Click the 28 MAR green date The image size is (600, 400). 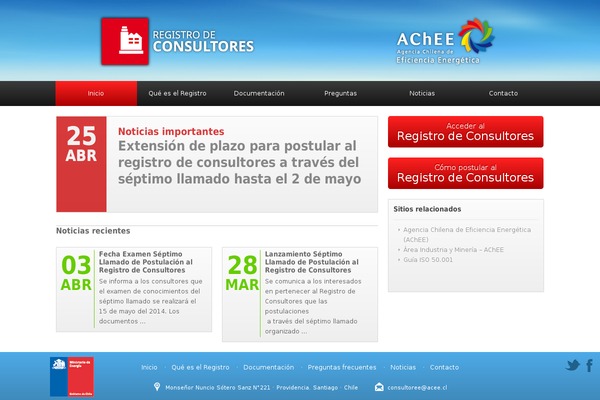[242, 273]
